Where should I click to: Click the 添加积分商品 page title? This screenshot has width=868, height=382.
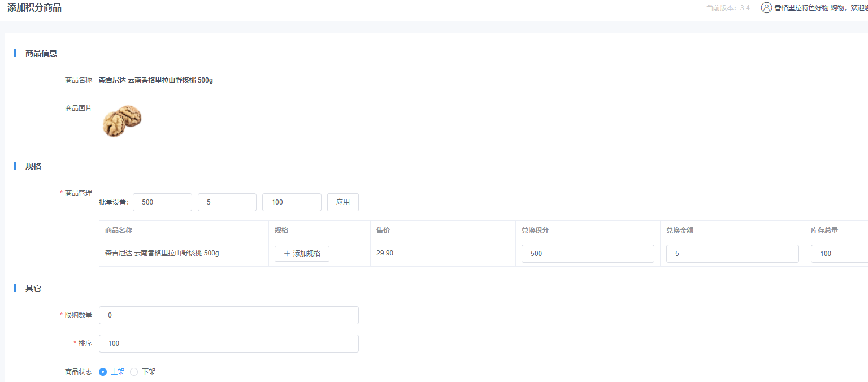coord(34,8)
